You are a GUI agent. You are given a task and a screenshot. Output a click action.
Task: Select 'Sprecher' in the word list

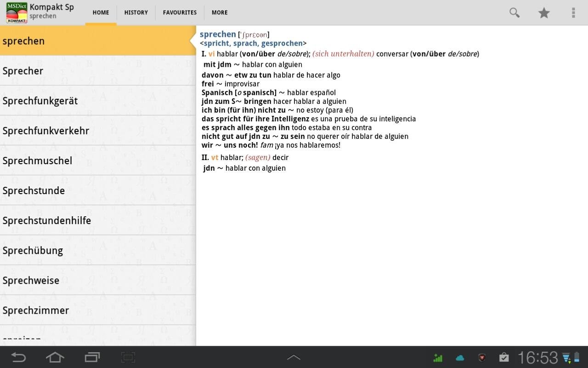point(98,70)
